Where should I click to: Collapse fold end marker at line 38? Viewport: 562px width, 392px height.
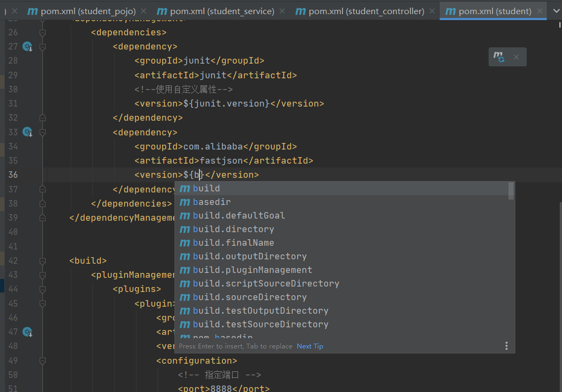pyautogui.click(x=42, y=203)
